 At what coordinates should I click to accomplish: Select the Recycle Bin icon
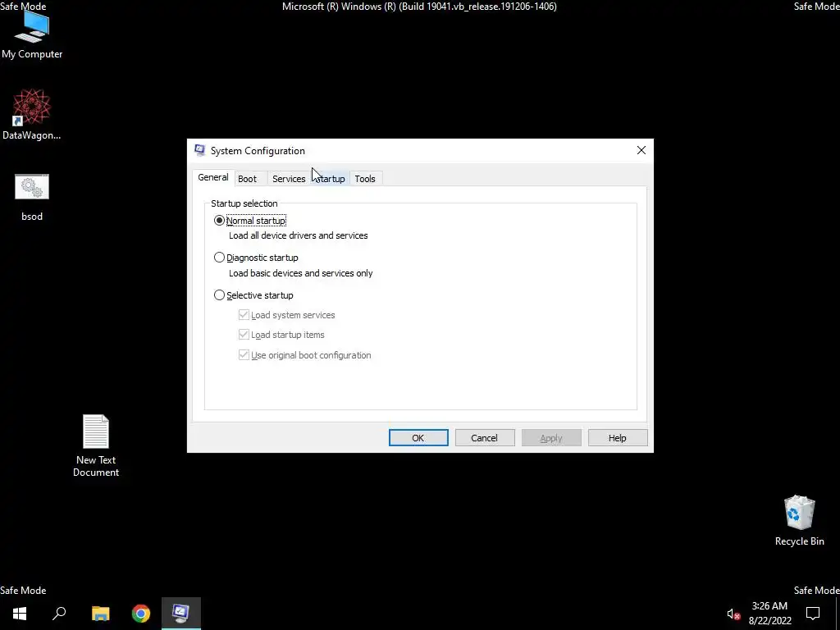click(799, 520)
